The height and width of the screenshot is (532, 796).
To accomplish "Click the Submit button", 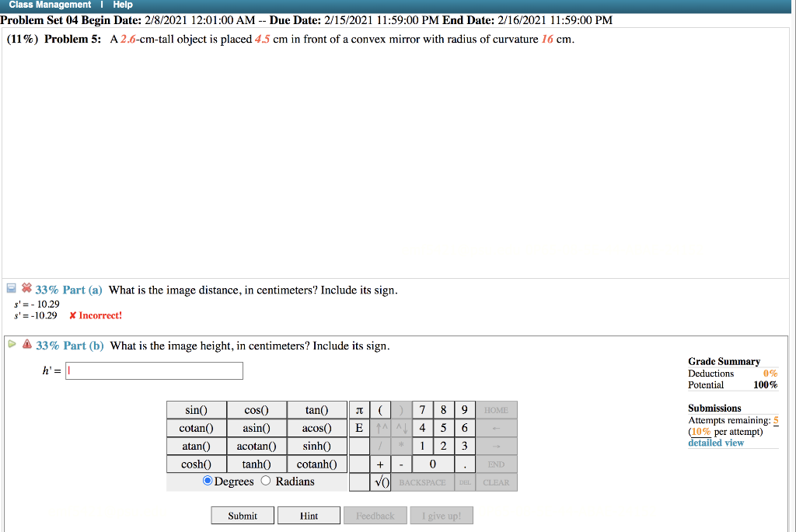I will tap(243, 515).
